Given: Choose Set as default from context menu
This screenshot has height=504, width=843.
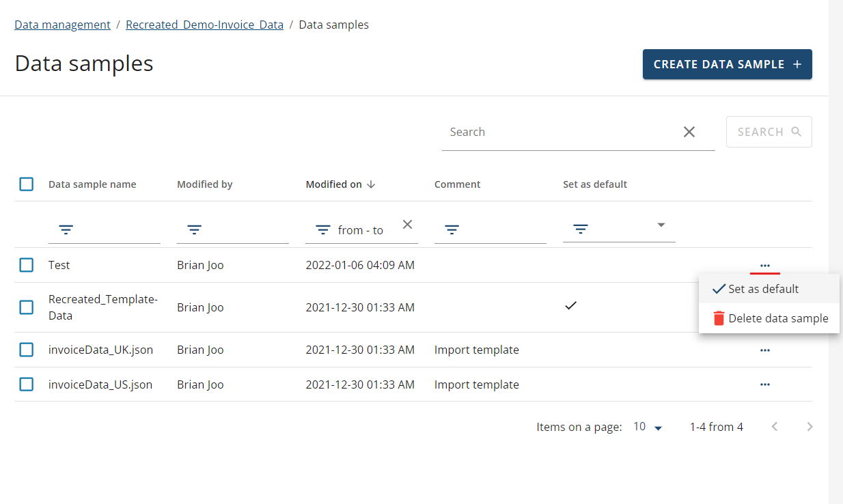Looking at the screenshot, I should (x=763, y=289).
